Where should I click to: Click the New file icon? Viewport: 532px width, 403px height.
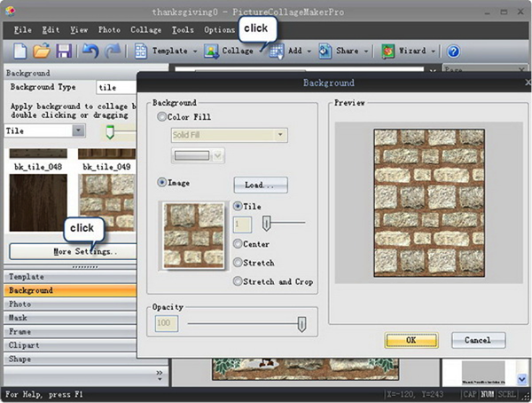[20, 51]
